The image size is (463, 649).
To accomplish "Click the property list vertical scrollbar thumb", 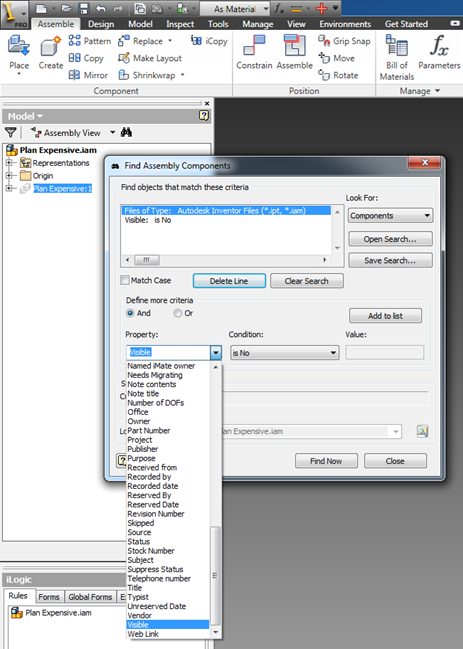I will pyautogui.click(x=215, y=575).
